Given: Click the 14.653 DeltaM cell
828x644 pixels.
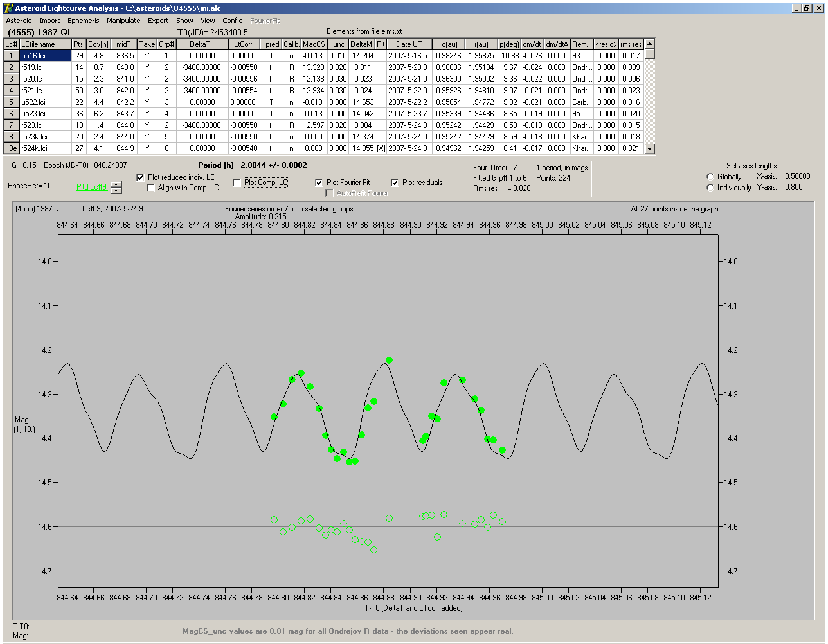Looking at the screenshot, I should [x=362, y=102].
